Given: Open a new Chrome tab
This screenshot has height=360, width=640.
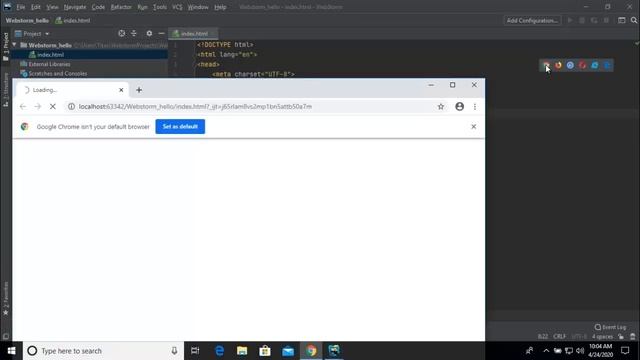Looking at the screenshot, I should [139, 90].
